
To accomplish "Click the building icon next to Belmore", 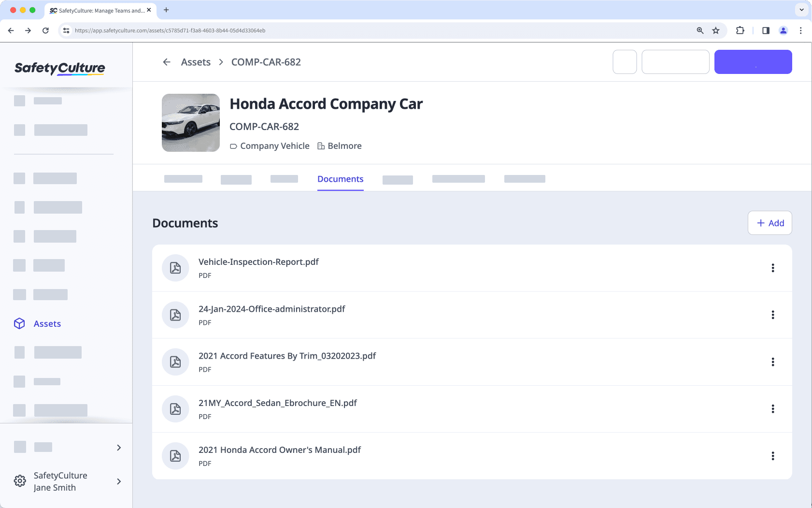I will pos(320,145).
